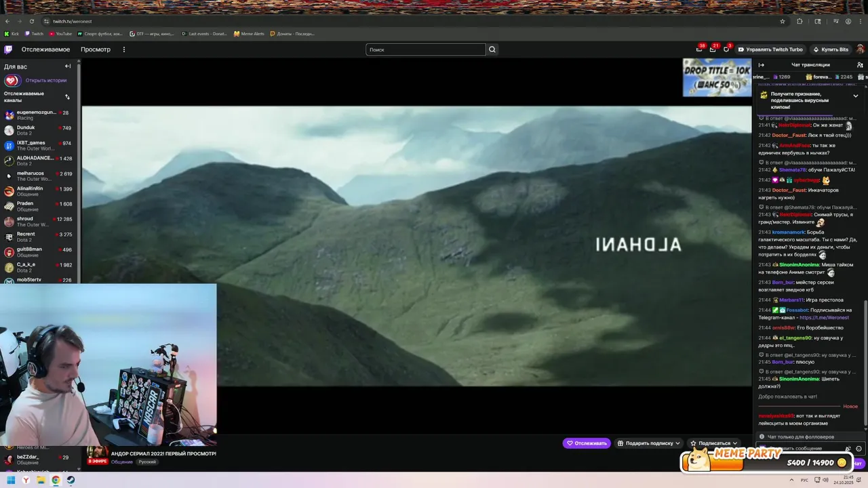Open the three-dot more menu in Twitch header

[x=125, y=49]
